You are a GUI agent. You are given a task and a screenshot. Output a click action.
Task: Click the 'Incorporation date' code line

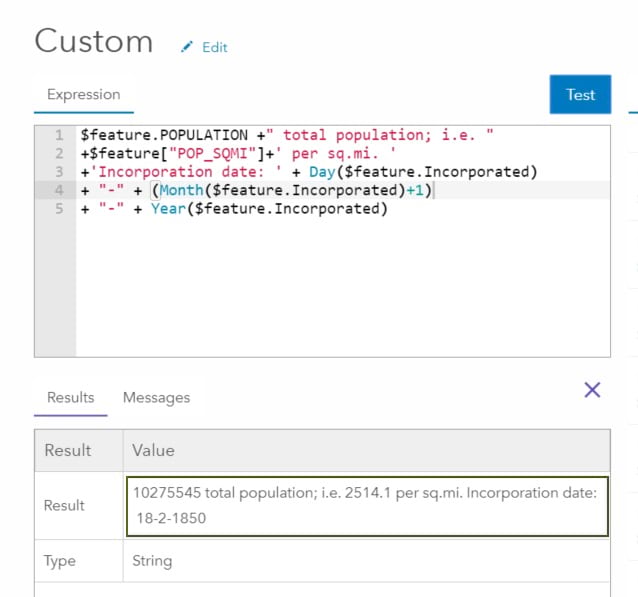pos(309,172)
